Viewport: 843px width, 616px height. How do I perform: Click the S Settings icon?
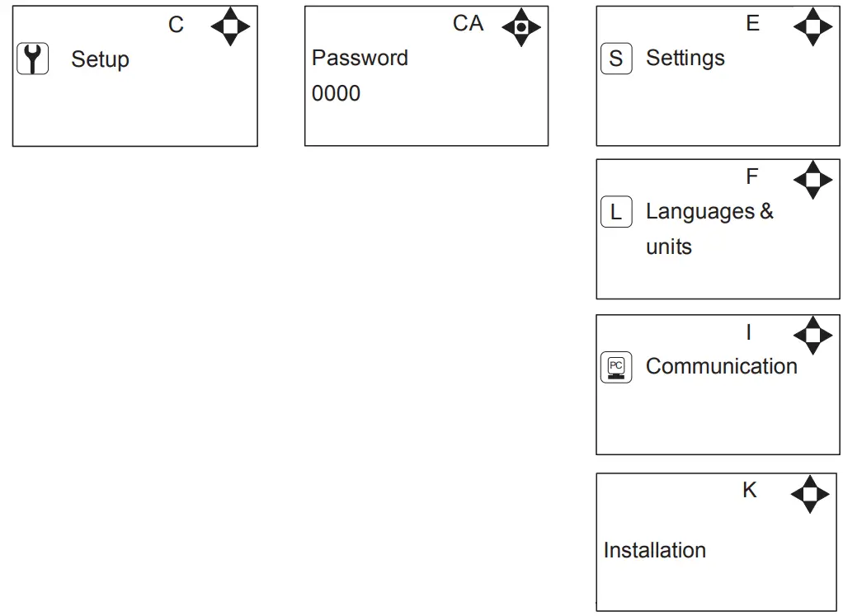coord(616,59)
